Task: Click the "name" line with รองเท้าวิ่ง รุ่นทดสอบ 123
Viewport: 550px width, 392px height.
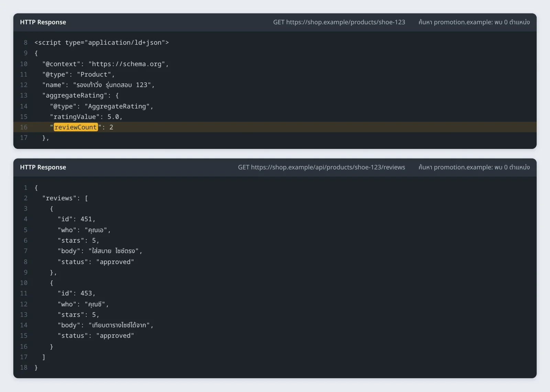Action: click(x=98, y=85)
